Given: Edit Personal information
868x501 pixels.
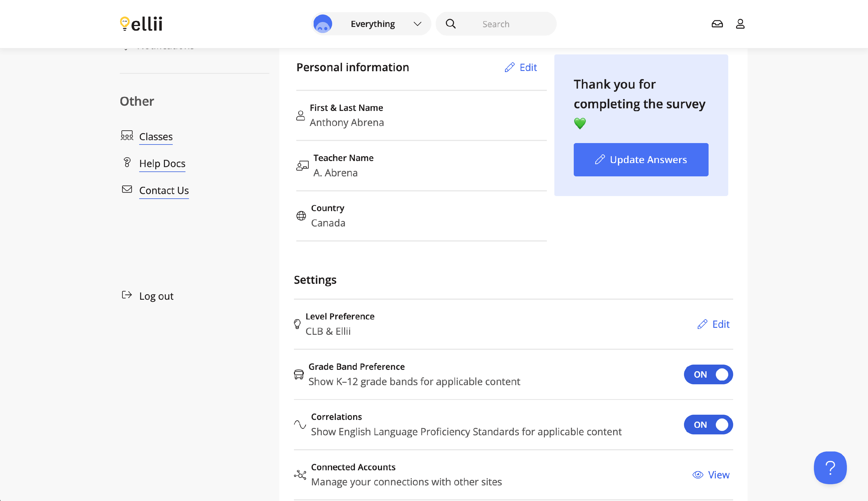Looking at the screenshot, I should [x=521, y=67].
